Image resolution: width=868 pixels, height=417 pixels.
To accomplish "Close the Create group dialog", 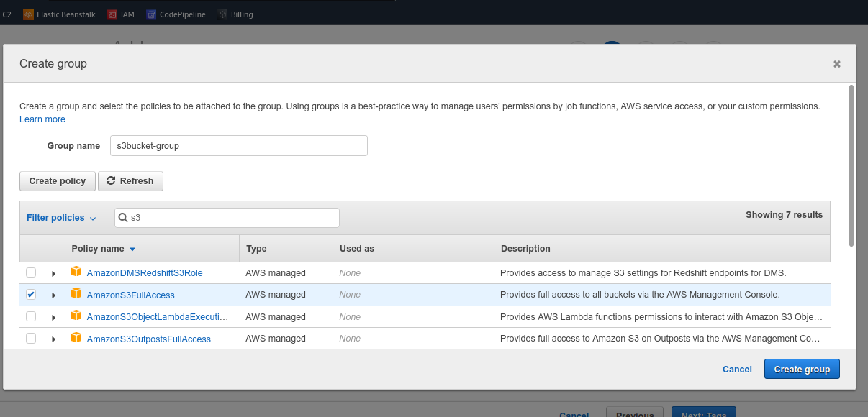I will (x=837, y=64).
